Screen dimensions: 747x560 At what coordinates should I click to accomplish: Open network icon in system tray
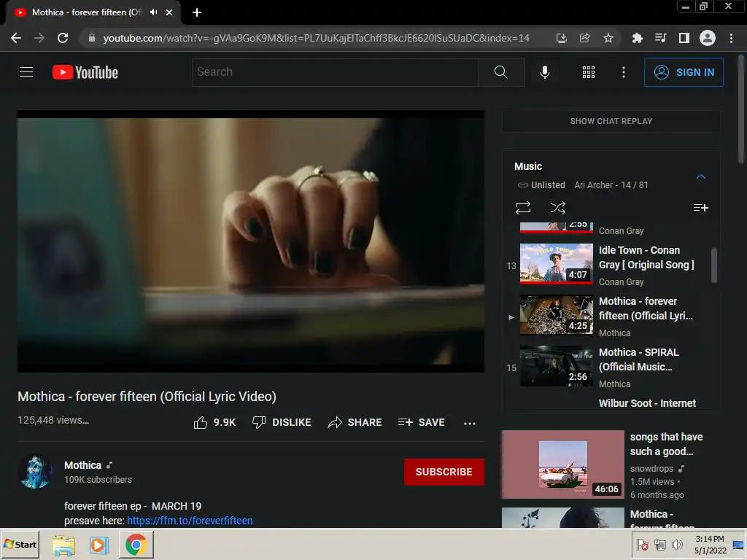659,545
